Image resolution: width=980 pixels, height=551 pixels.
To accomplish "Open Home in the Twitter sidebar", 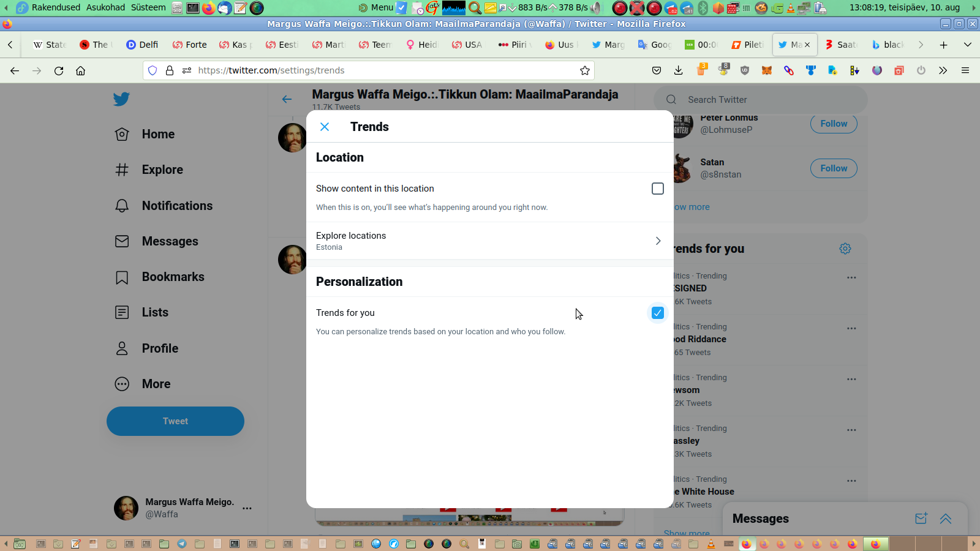I will pyautogui.click(x=145, y=134).
